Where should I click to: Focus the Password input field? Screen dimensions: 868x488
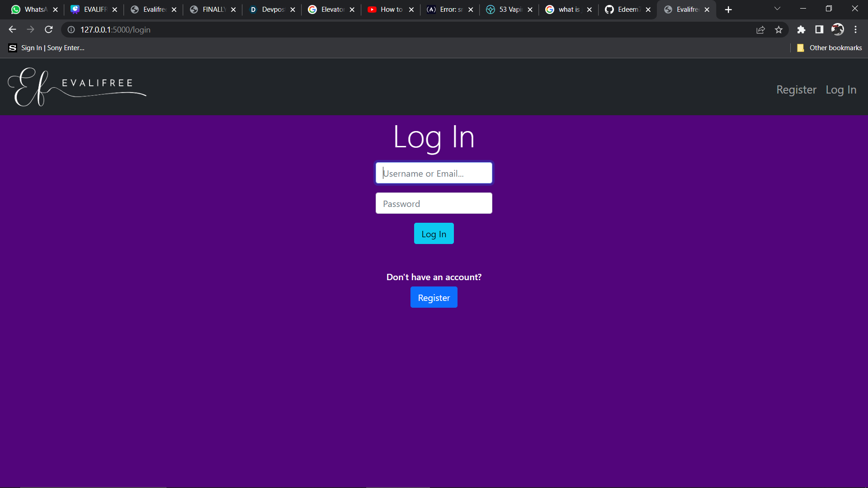point(434,203)
